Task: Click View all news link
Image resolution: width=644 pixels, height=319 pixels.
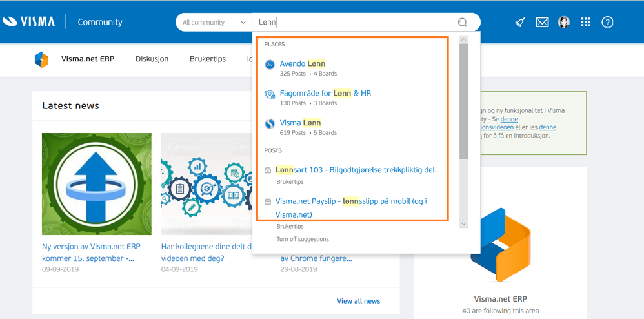Action: tap(359, 301)
